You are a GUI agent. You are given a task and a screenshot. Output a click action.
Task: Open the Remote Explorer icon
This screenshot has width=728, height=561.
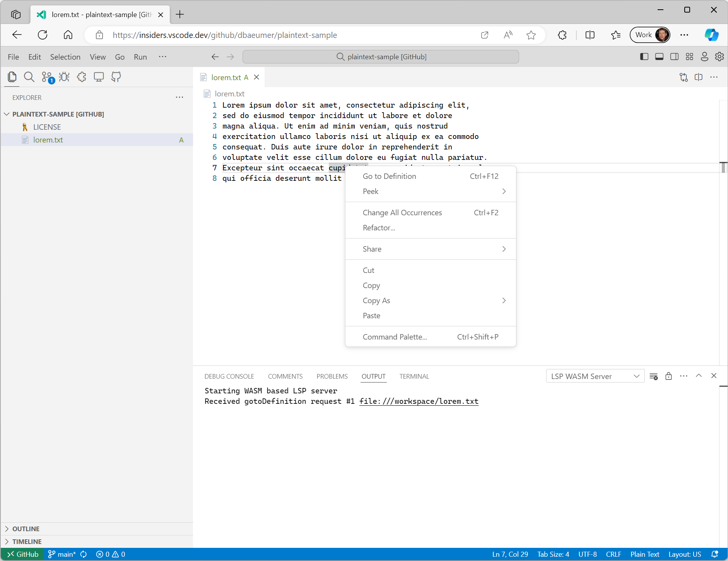pos(99,77)
